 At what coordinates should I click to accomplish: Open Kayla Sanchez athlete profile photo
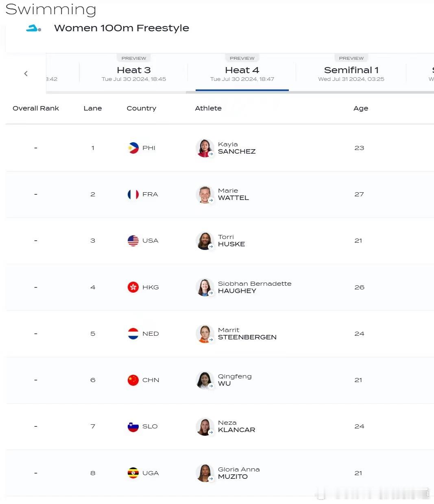[x=205, y=148]
